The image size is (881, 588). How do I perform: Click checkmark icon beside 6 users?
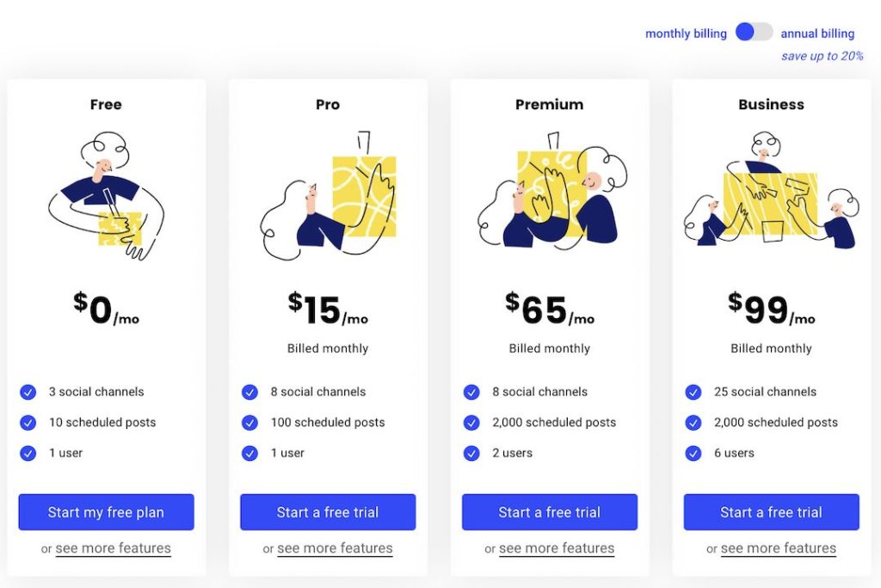693,453
